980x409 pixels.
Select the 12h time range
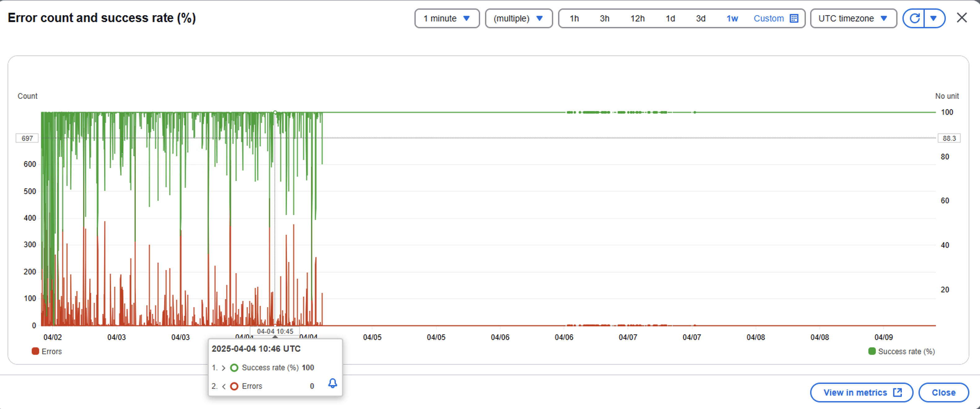coord(637,18)
